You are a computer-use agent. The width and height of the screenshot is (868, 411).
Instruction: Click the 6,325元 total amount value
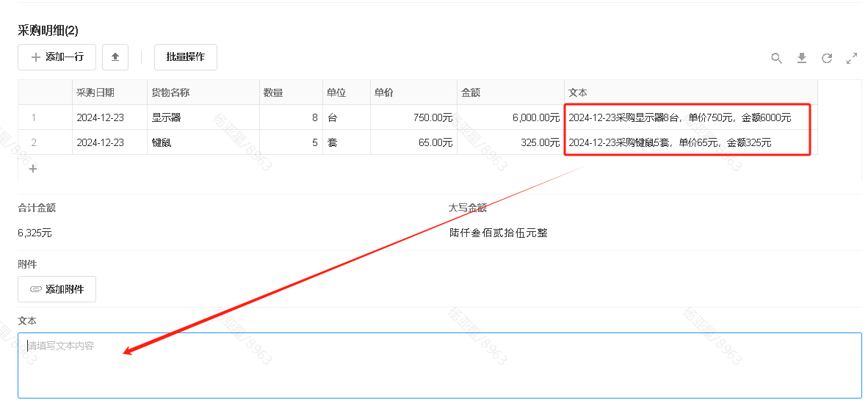(35, 233)
